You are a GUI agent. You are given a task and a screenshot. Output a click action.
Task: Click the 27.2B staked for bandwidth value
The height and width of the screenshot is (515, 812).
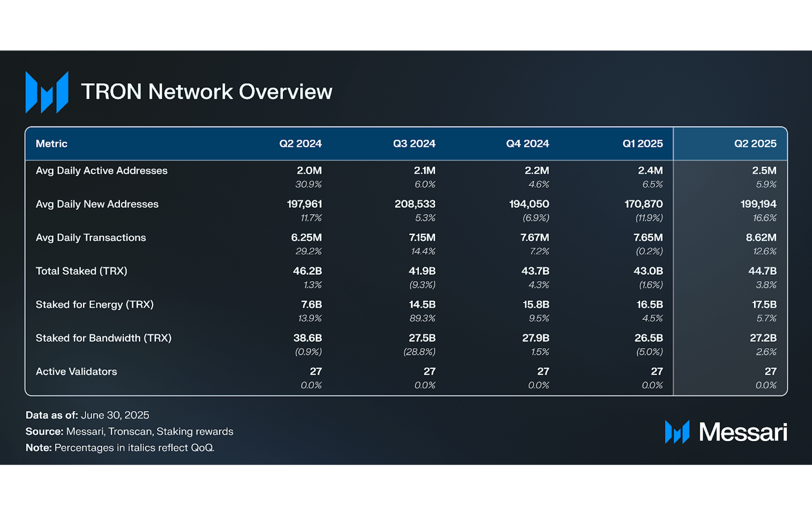click(x=763, y=338)
